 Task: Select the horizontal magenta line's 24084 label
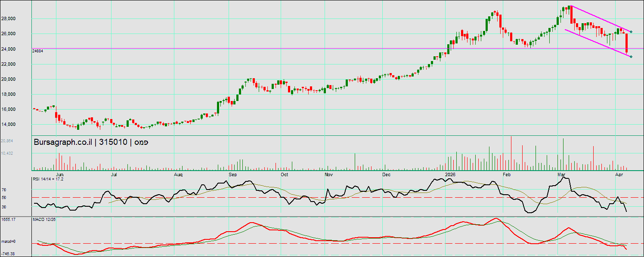click(37, 51)
